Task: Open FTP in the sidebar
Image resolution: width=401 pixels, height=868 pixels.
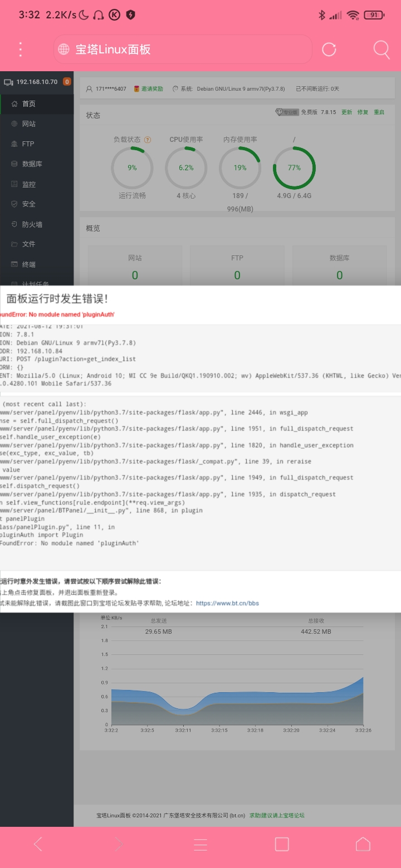Action: (x=37, y=144)
